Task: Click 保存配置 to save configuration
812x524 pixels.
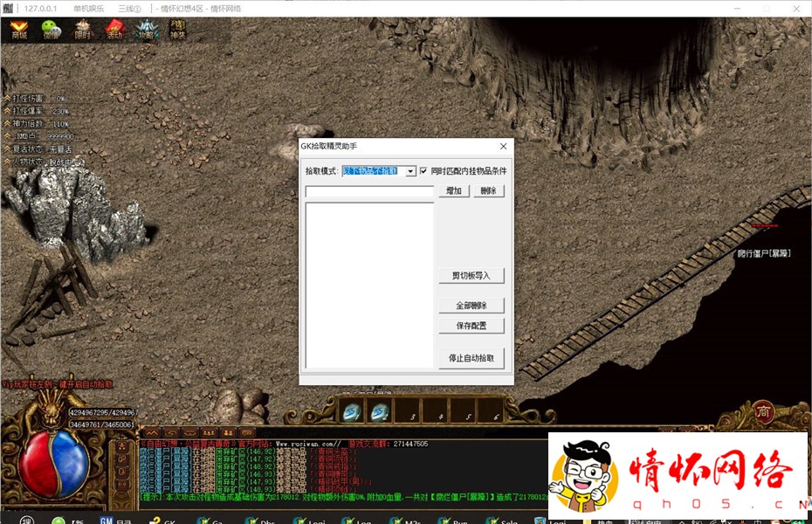Action: 471,326
